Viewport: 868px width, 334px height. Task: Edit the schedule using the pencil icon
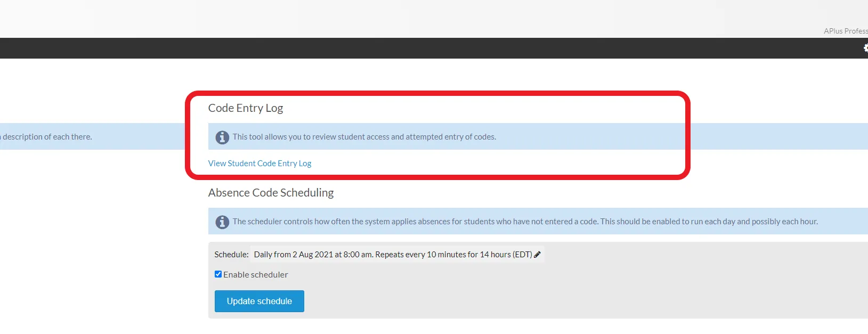pyautogui.click(x=537, y=255)
